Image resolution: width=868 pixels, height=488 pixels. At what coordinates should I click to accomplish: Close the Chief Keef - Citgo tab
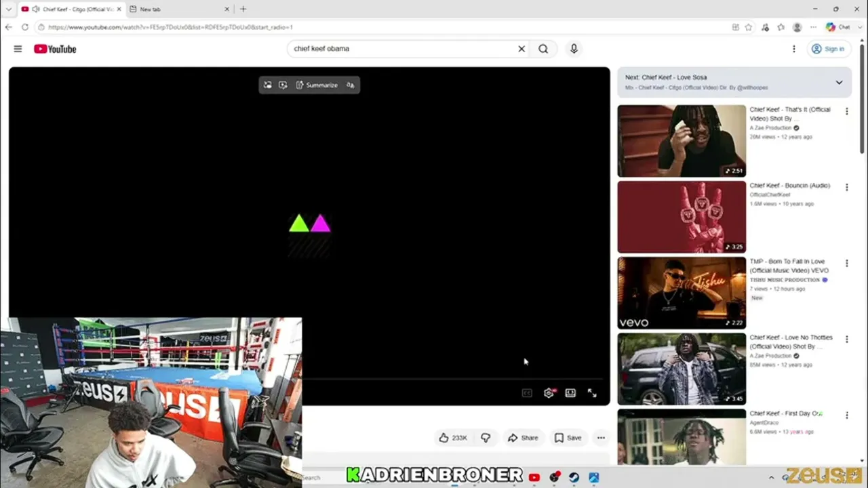pyautogui.click(x=119, y=9)
